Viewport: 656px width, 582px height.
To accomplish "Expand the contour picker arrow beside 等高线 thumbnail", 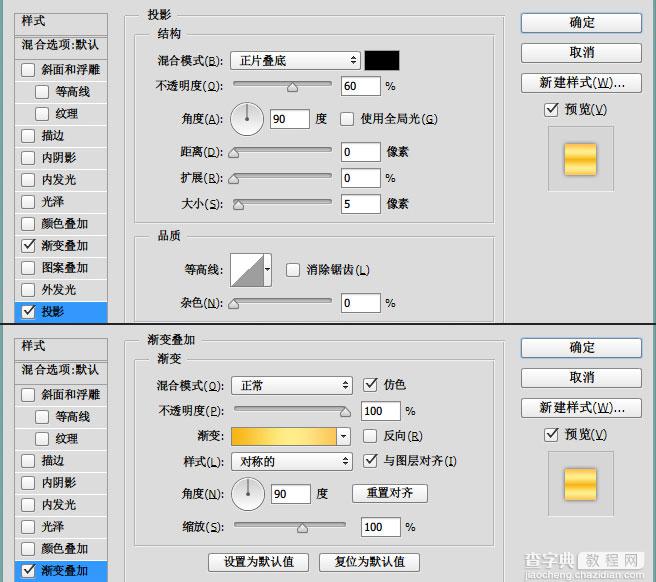I will [x=268, y=270].
